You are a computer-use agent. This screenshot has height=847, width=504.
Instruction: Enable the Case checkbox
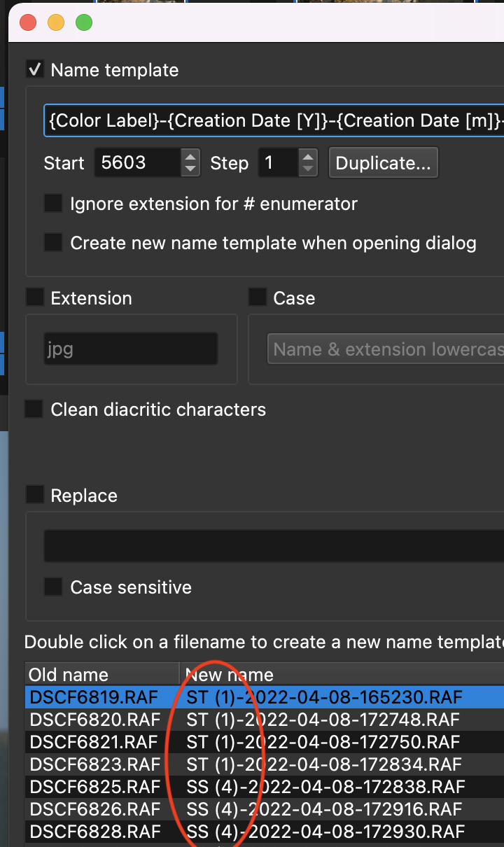tap(258, 297)
